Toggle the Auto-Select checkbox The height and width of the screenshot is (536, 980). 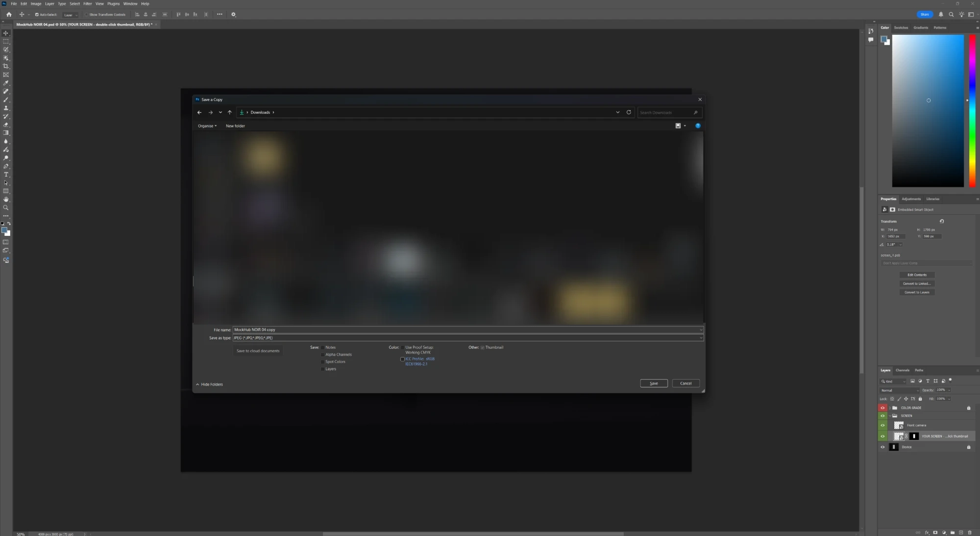(37, 15)
